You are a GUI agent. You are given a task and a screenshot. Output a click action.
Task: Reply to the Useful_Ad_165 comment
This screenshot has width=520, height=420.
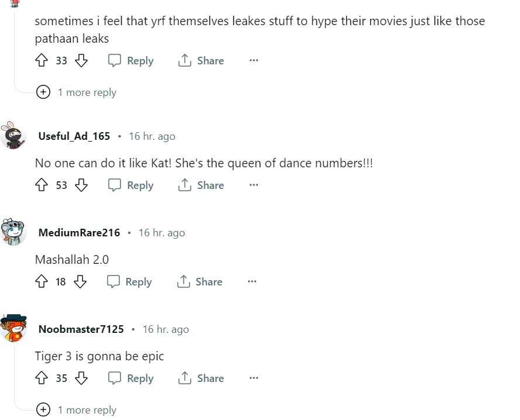pyautogui.click(x=131, y=185)
